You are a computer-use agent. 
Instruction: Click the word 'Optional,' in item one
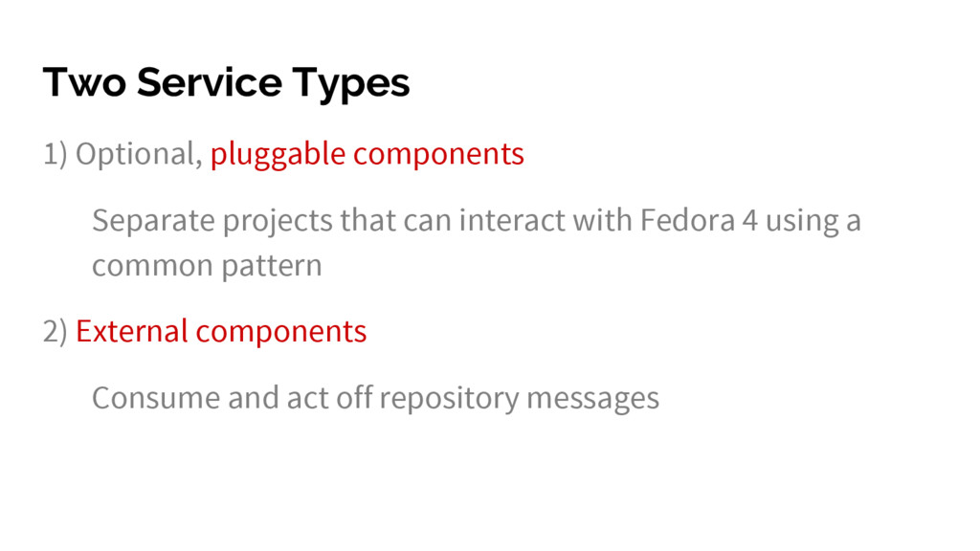(139, 154)
